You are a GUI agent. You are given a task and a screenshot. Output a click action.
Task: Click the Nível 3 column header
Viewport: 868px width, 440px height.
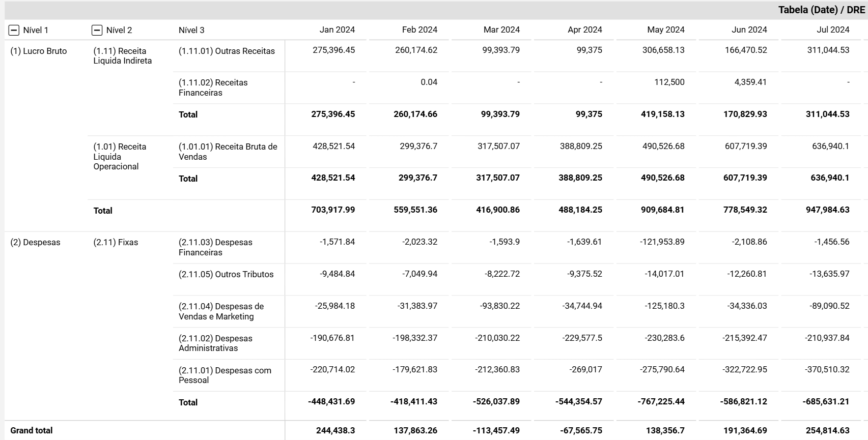click(x=191, y=31)
